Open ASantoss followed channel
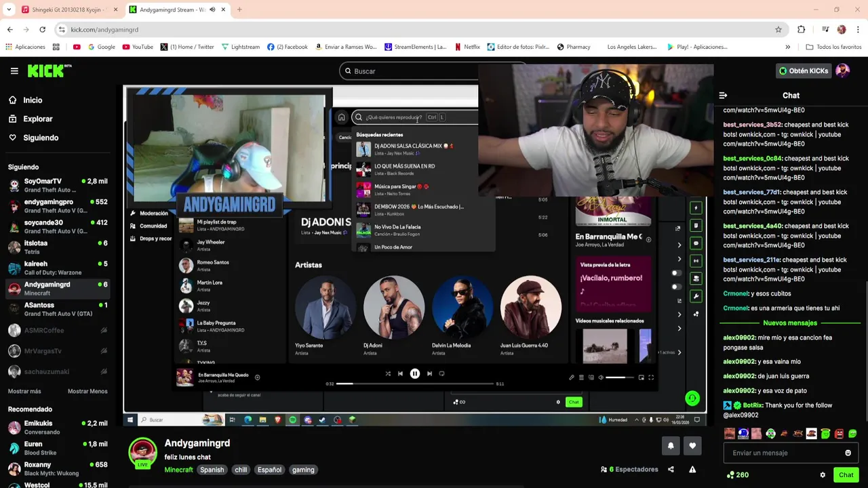The width and height of the screenshot is (868, 488). pyautogui.click(x=58, y=309)
